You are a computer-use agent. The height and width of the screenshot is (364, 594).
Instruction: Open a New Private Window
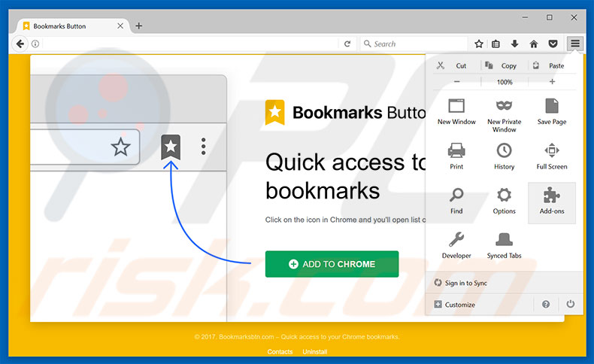point(504,115)
